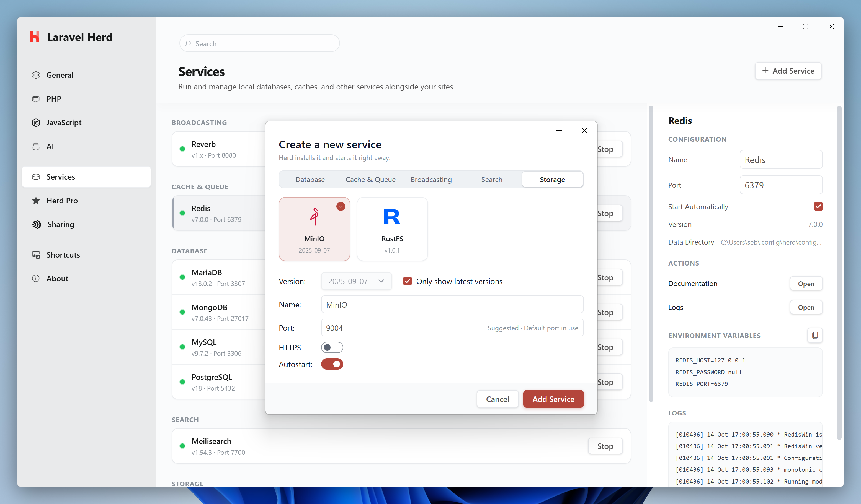The image size is (861, 504).
Task: Open the Shortcuts section icon
Action: coord(36,255)
